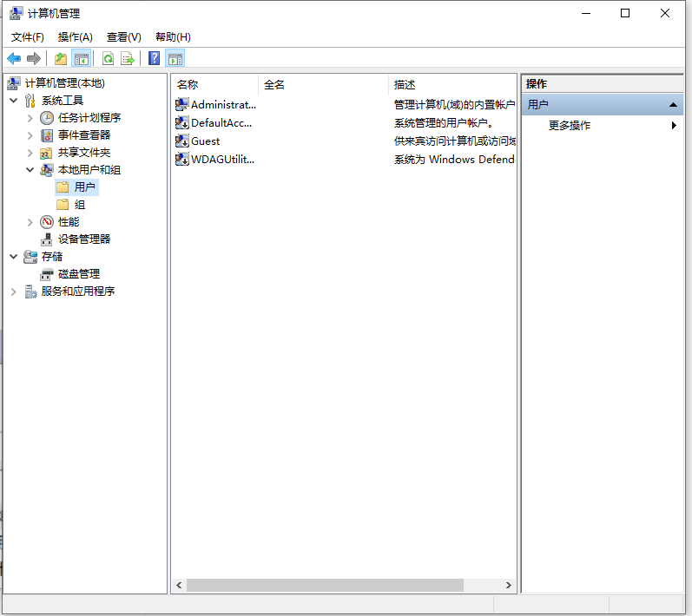
Task: Collapse the 本地用户和组 node
Action: point(30,170)
